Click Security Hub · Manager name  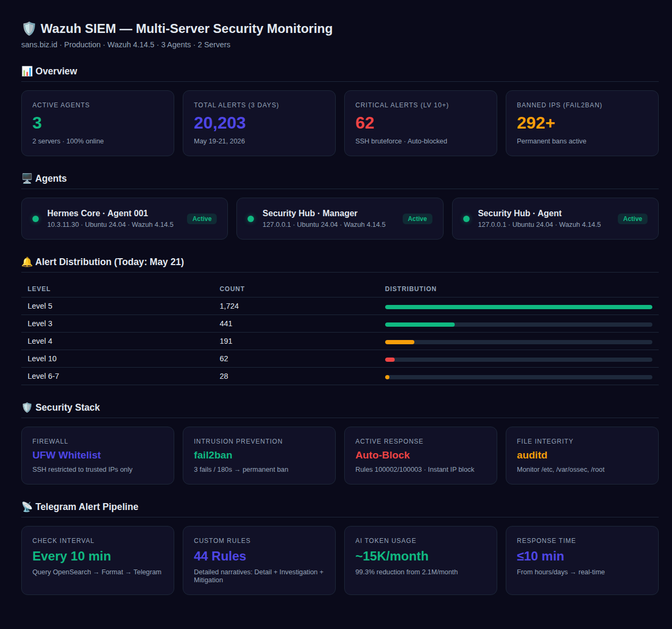[x=310, y=213]
